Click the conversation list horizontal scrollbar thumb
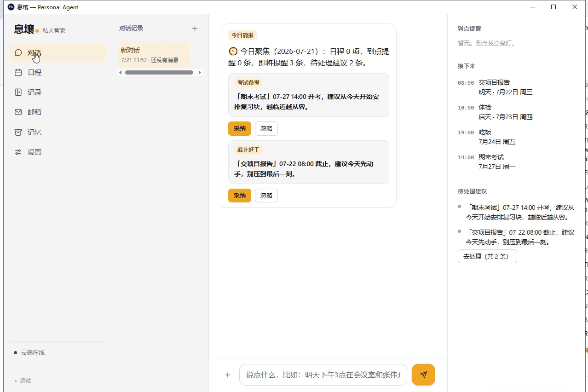Screen dimensions: 588x392 coord(159,73)
